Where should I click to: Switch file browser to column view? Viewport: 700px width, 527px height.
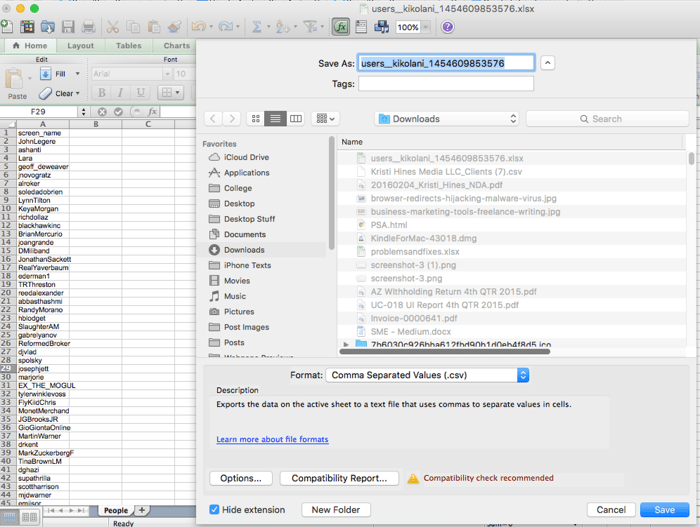pyautogui.click(x=296, y=119)
